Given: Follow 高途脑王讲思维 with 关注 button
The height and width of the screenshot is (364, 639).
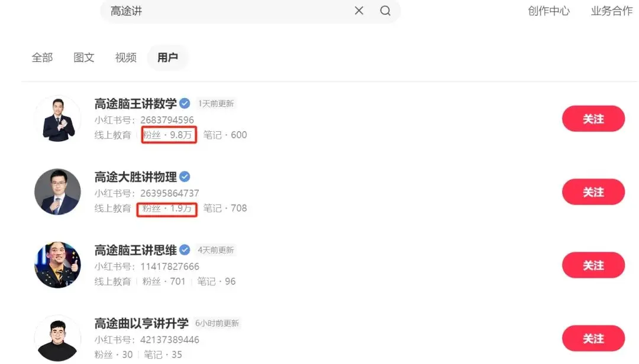Looking at the screenshot, I should [593, 265].
